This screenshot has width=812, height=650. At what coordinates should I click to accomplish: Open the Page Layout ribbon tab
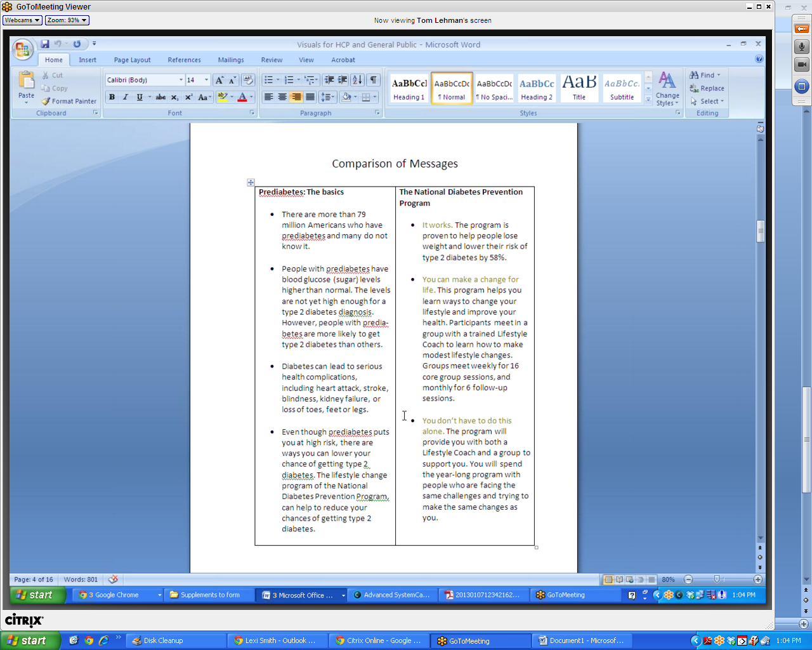click(132, 60)
